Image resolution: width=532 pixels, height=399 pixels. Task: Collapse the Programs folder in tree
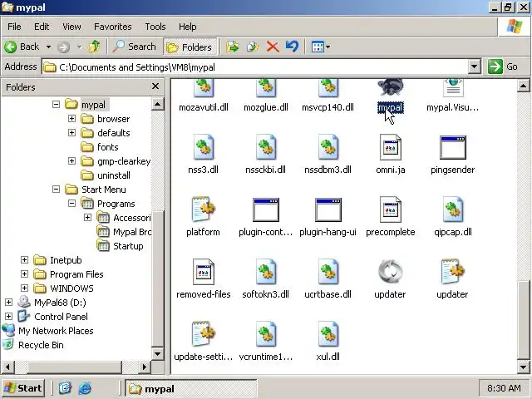(x=71, y=203)
